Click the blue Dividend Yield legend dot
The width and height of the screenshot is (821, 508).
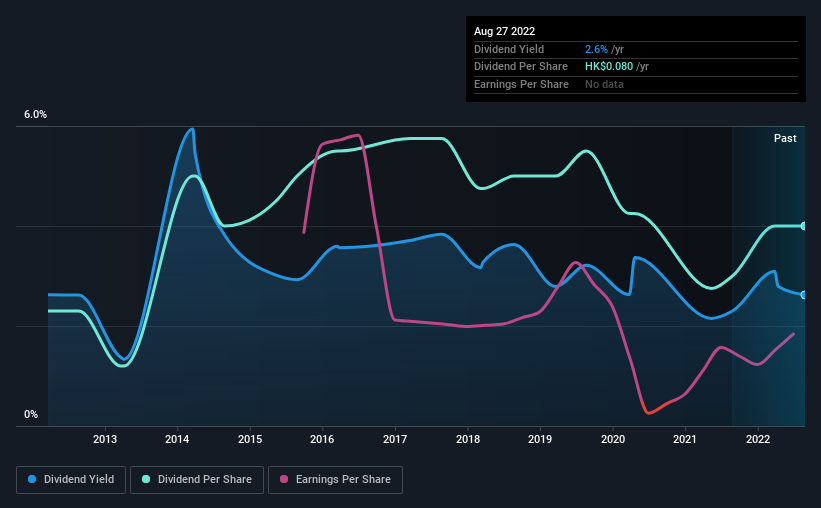tap(32, 479)
